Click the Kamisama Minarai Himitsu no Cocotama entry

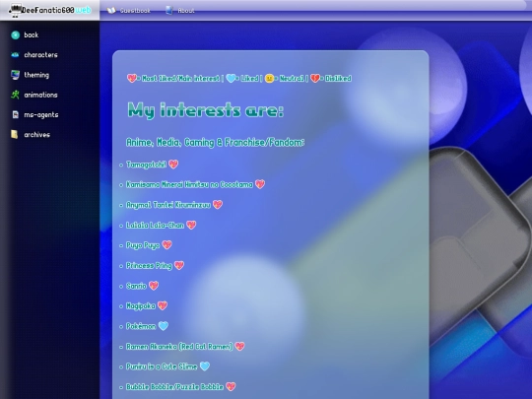pyautogui.click(x=190, y=184)
